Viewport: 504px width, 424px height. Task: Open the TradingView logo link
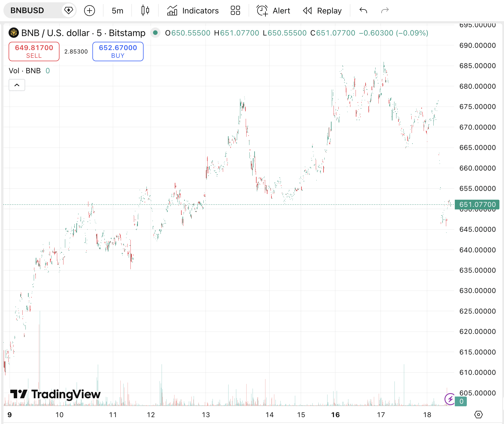[x=55, y=394]
